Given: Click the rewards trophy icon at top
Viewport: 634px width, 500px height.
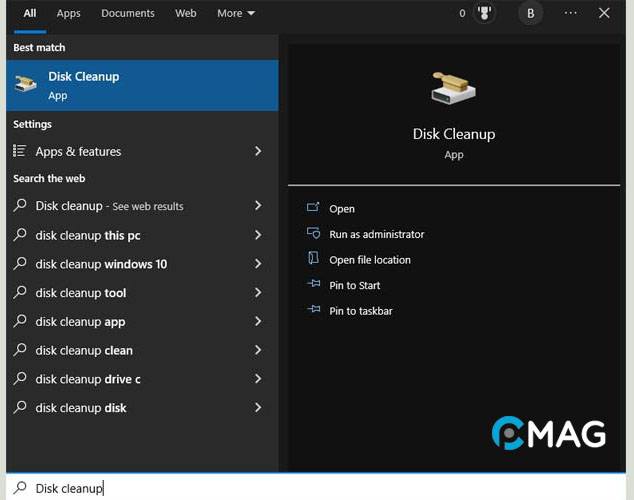Looking at the screenshot, I should [485, 13].
